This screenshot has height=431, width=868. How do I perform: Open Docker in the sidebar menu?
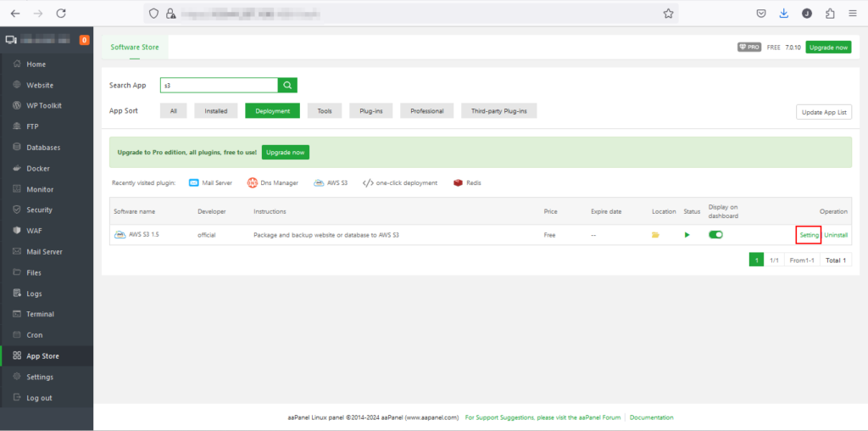[x=38, y=168]
